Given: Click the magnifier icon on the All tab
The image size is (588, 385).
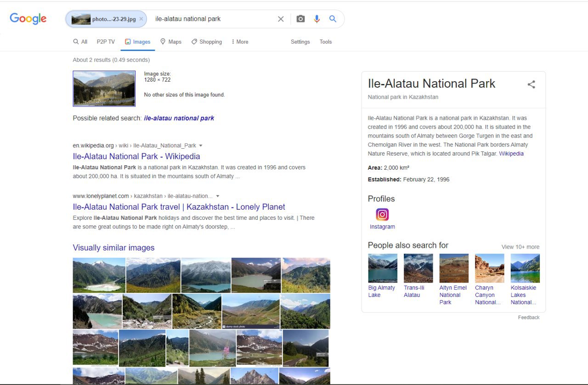Looking at the screenshot, I should pyautogui.click(x=76, y=42).
